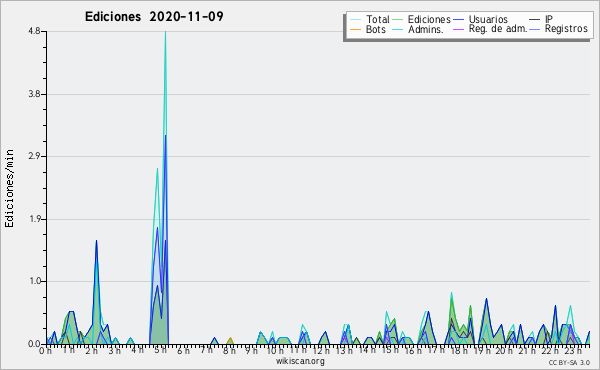The height and width of the screenshot is (370, 600).
Task: Click the '4 h' hour label
Action: [137, 349]
